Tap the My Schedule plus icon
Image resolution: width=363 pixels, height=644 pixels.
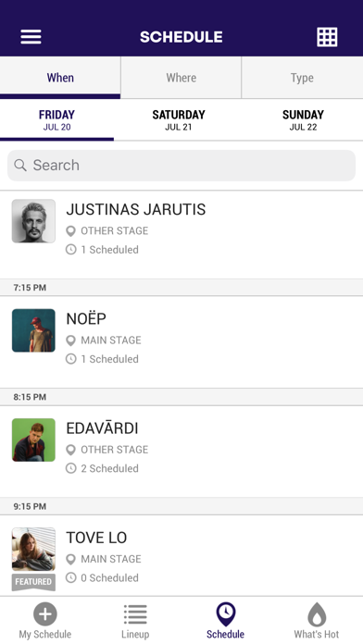tap(45, 614)
